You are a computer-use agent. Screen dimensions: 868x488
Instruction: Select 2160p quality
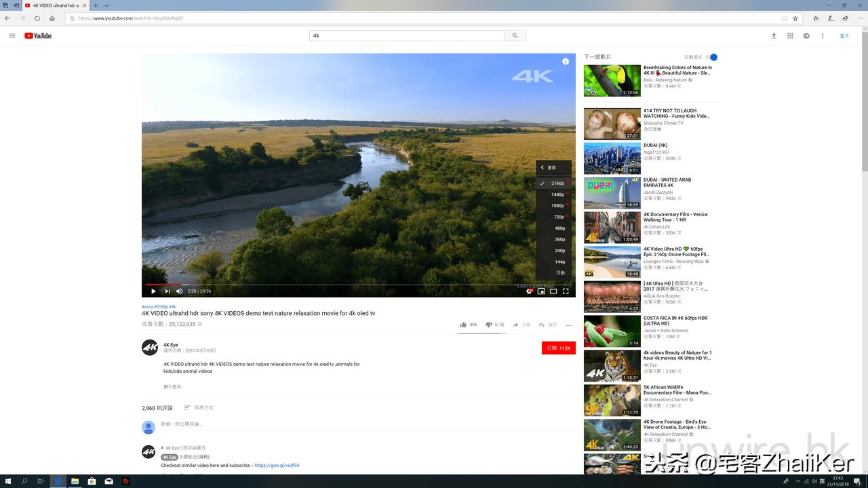553,183
